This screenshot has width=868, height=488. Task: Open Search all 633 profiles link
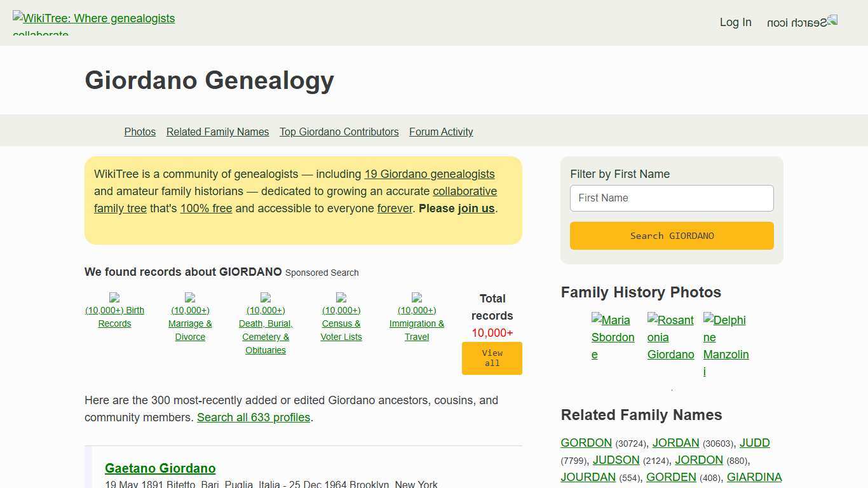tap(254, 417)
